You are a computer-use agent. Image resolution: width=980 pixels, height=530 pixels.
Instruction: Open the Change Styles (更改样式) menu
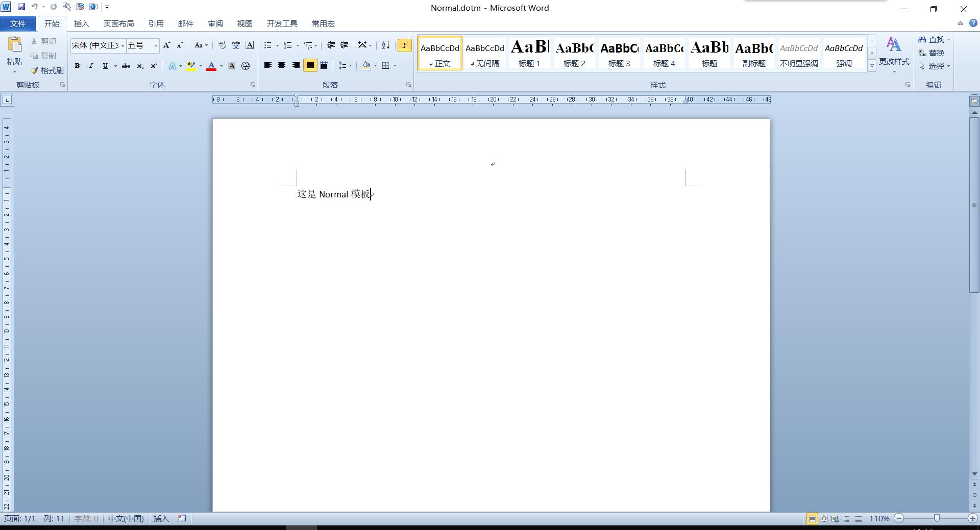pyautogui.click(x=894, y=54)
